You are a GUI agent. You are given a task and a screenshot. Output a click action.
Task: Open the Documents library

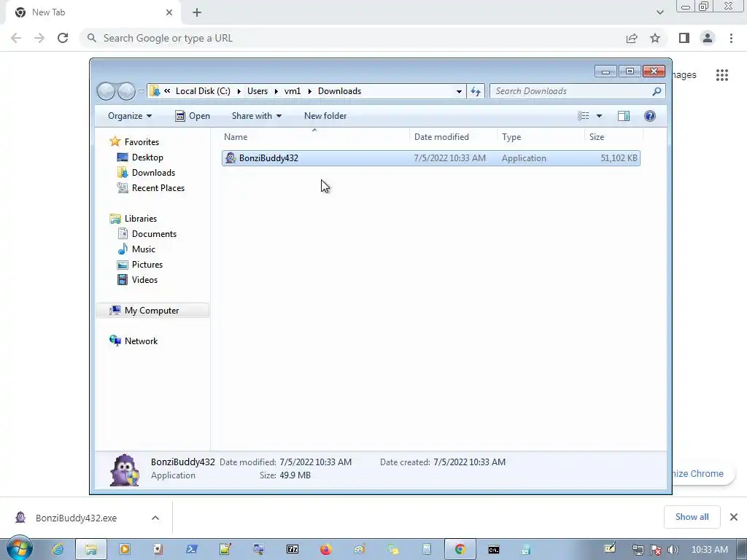[154, 234]
